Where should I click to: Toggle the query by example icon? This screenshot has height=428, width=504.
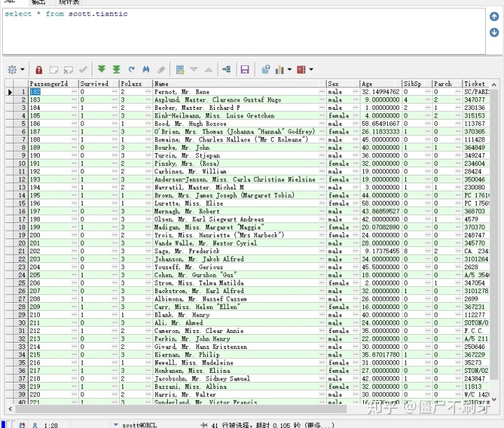click(x=180, y=69)
